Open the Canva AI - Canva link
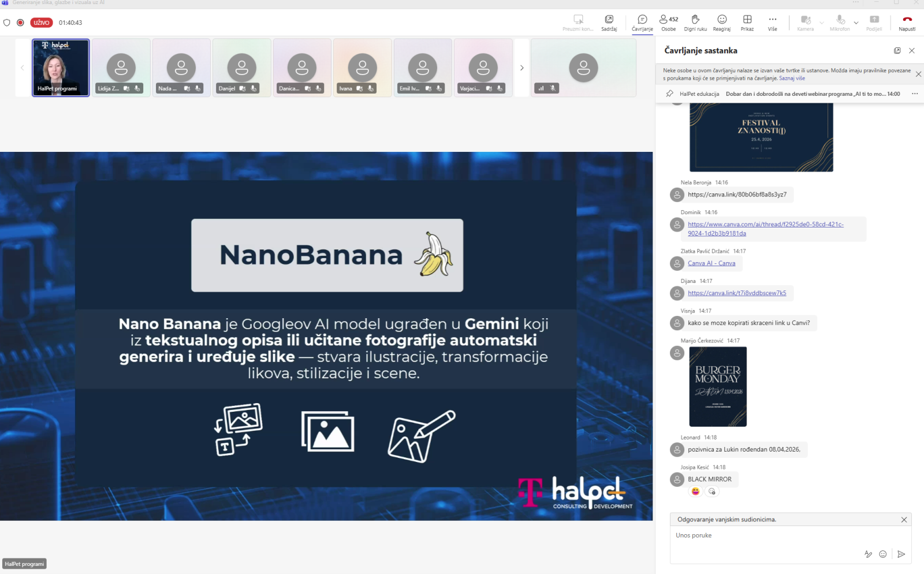 [711, 263]
